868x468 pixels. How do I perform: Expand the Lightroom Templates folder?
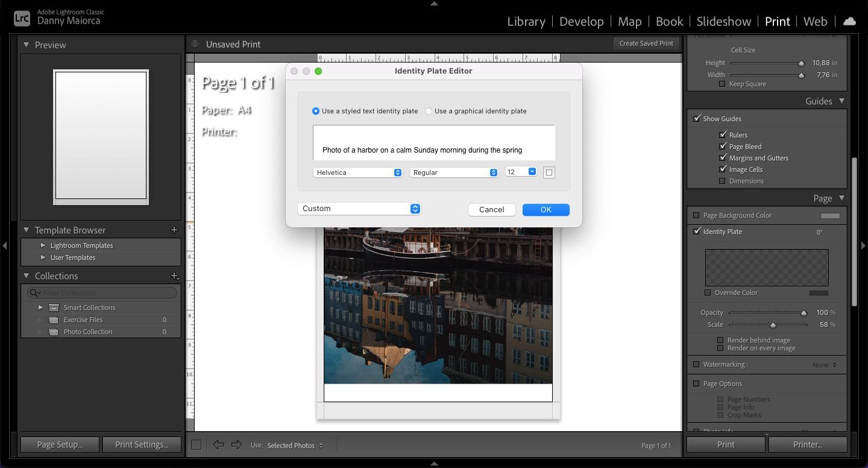[x=43, y=245]
